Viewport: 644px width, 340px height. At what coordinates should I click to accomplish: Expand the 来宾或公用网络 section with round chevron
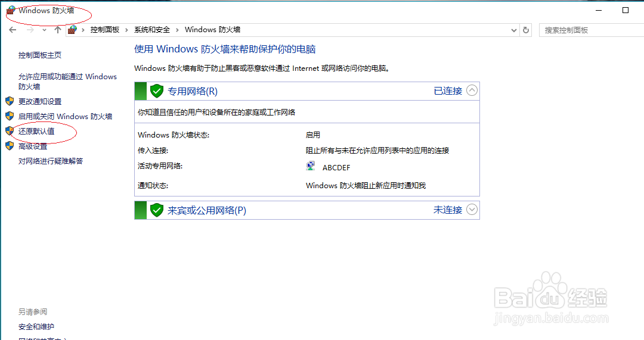(x=472, y=210)
